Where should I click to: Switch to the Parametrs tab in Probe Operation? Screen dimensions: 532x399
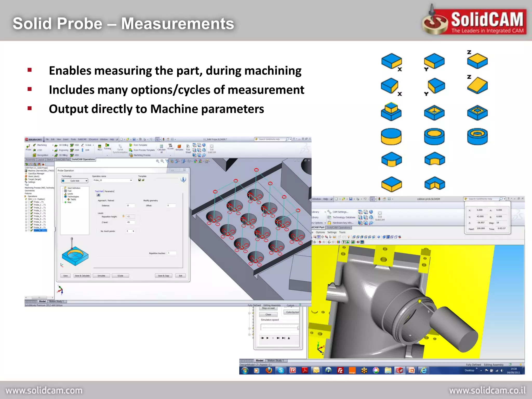[x=109, y=191]
